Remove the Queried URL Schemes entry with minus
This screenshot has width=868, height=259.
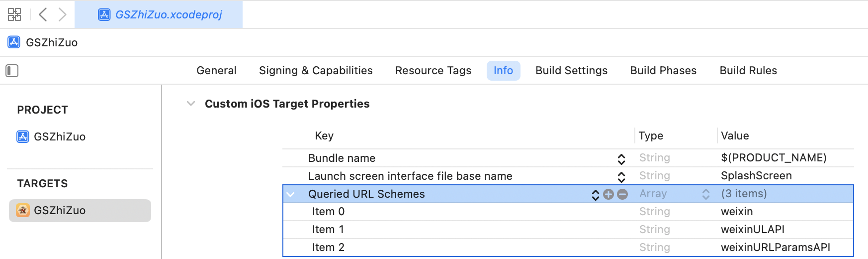click(x=622, y=194)
